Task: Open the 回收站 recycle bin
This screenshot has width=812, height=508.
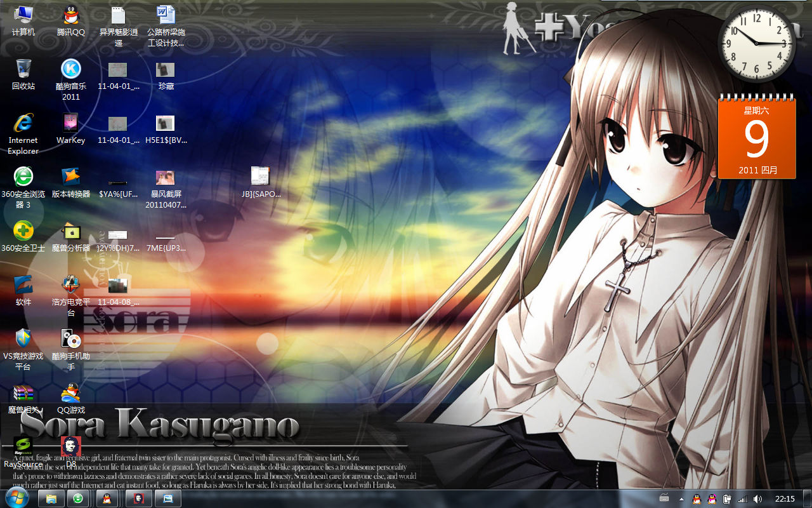Action: 23,74
